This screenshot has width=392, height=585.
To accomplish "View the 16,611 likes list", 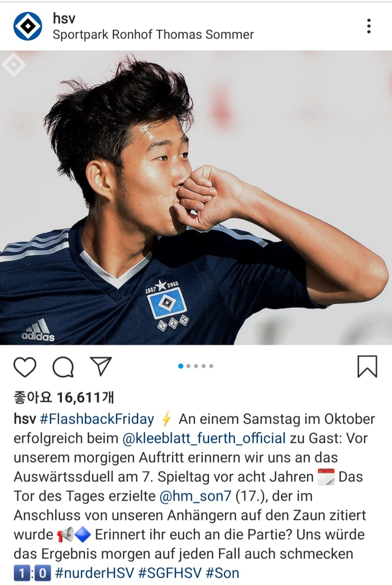I will [64, 397].
